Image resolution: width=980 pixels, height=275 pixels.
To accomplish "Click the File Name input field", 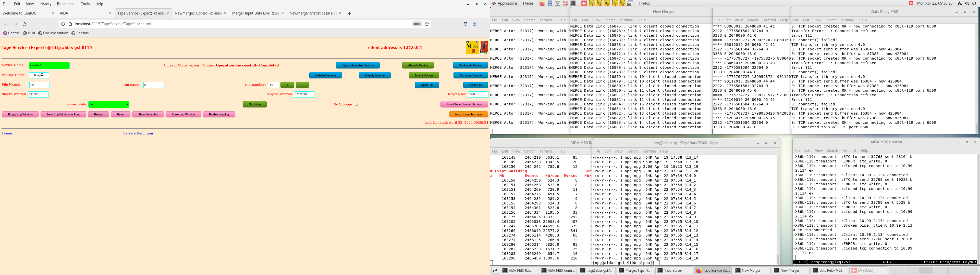I will [40, 85].
